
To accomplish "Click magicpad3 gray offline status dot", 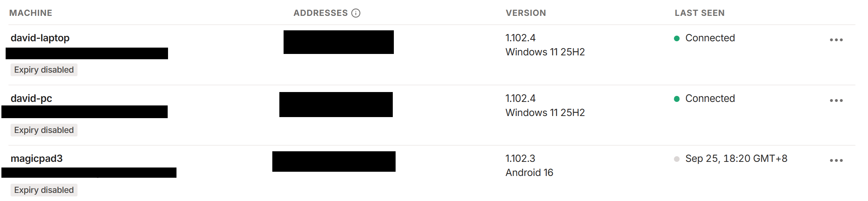I will [676, 159].
